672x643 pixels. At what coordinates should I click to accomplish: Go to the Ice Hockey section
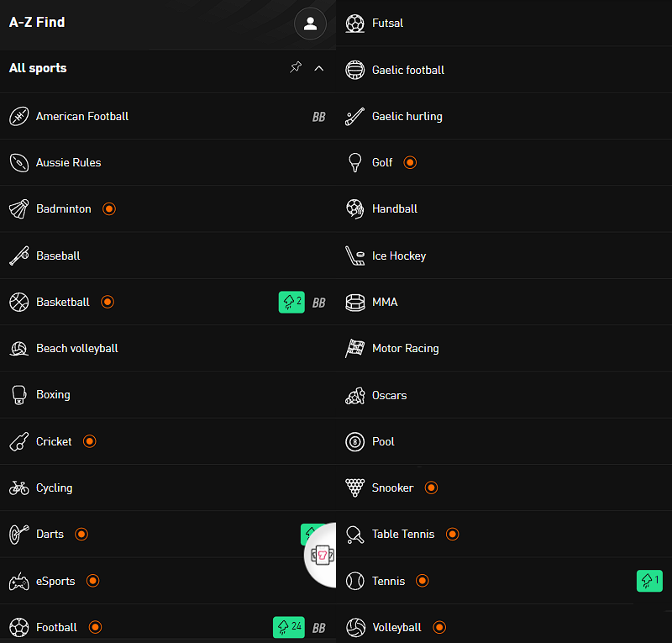tap(398, 256)
